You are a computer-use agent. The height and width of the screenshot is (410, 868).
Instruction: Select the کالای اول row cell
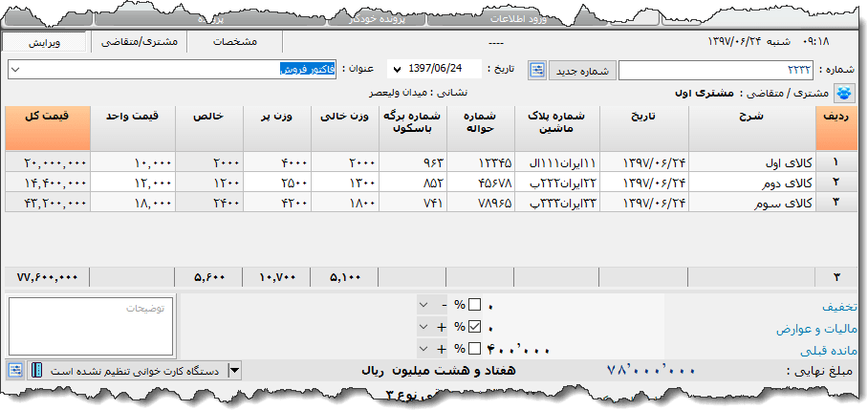coord(752,162)
